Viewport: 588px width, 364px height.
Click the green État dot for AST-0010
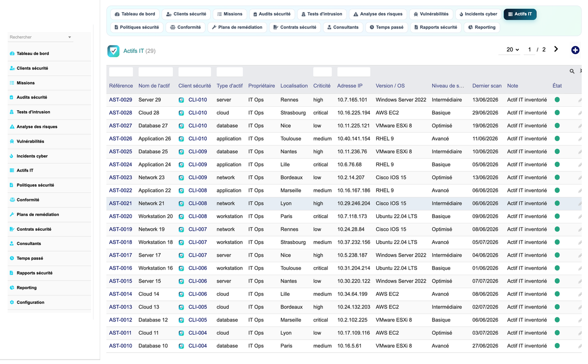[557, 346]
